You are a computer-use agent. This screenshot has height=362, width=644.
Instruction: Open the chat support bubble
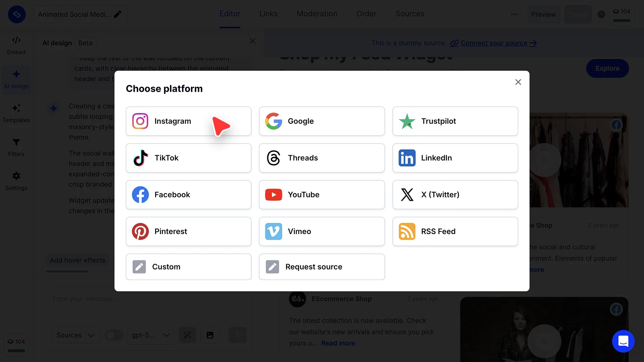[623, 341]
